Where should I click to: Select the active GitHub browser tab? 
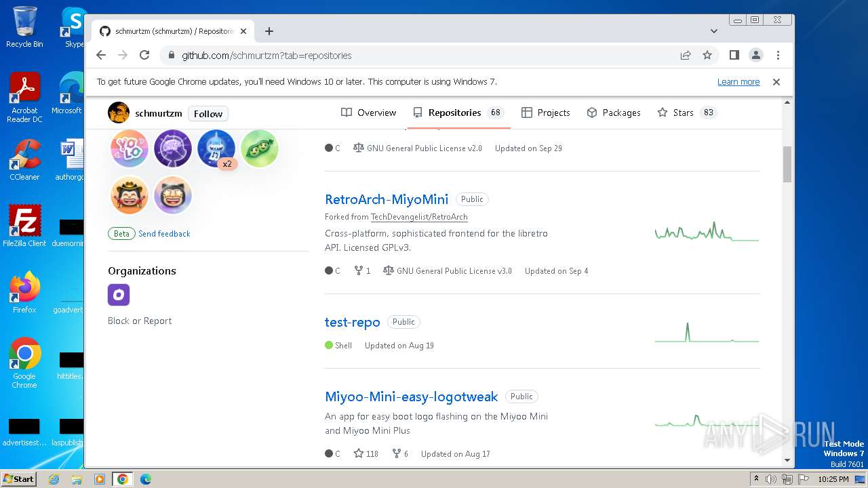tap(173, 31)
